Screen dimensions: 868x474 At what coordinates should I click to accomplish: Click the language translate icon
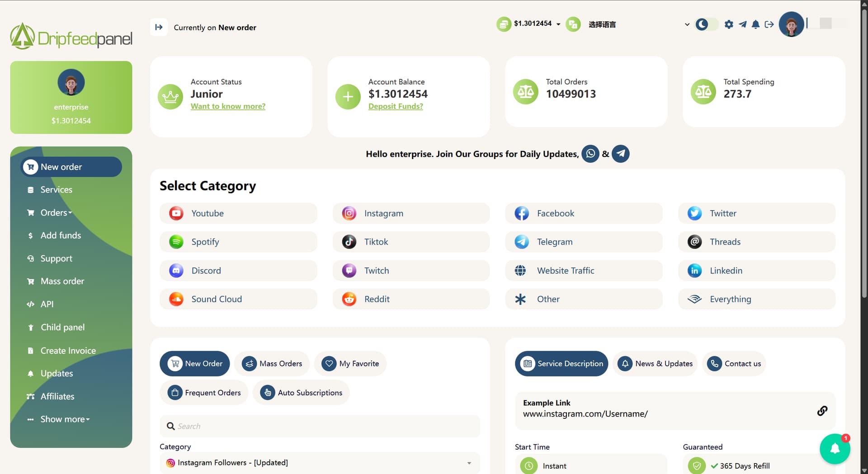(x=573, y=24)
